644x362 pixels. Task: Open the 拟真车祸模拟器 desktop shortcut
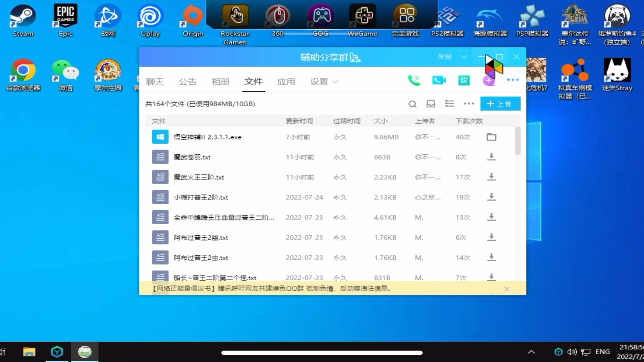point(575,79)
